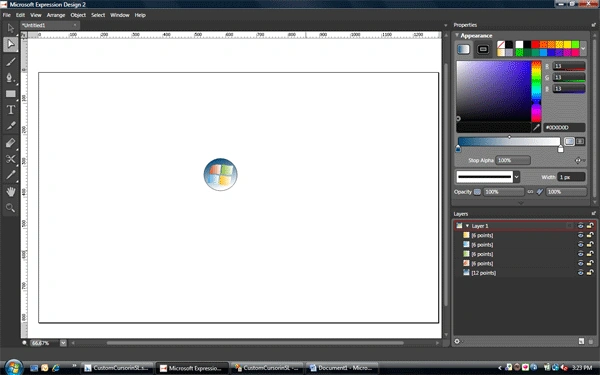Image resolution: width=600 pixels, height=375 pixels.
Task: Open the File menu
Action: point(7,15)
